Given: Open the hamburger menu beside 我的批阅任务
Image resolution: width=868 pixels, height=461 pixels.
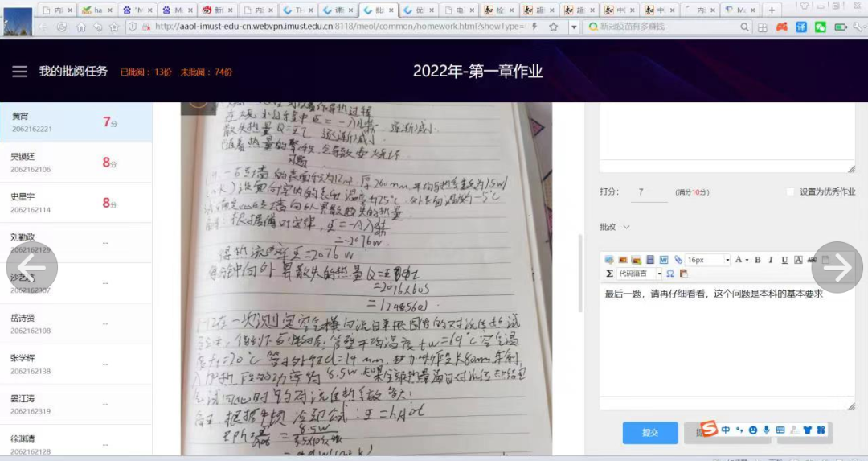Looking at the screenshot, I should click(x=20, y=72).
